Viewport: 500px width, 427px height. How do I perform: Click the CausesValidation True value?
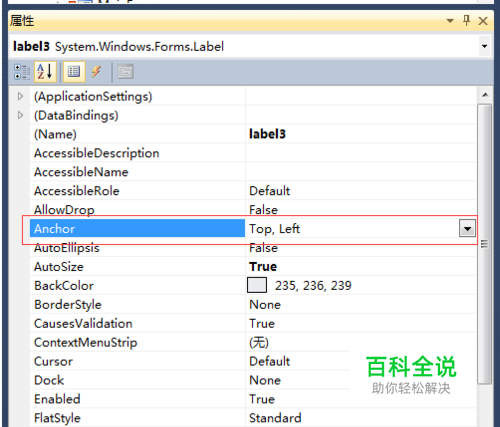click(x=262, y=323)
